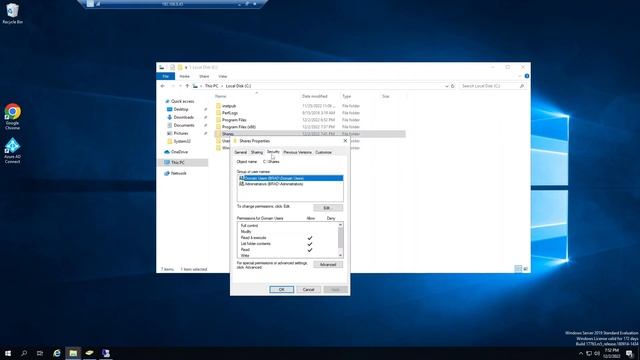Open the Home ribbon tab
Screen dimensions: 640x360
tap(184, 76)
